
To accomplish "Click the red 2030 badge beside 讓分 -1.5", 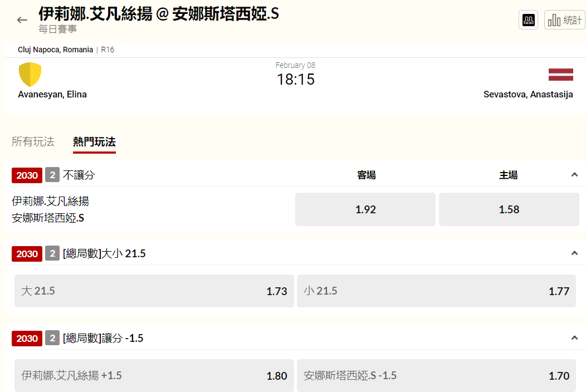I will (x=27, y=339).
